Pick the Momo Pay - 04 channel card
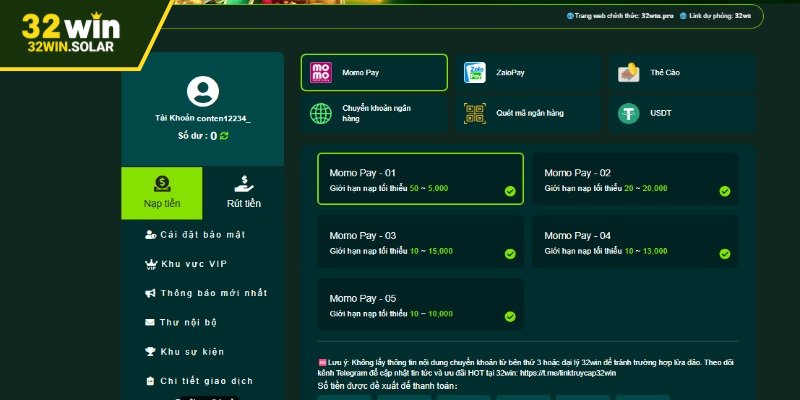The image size is (800, 400). 635,242
